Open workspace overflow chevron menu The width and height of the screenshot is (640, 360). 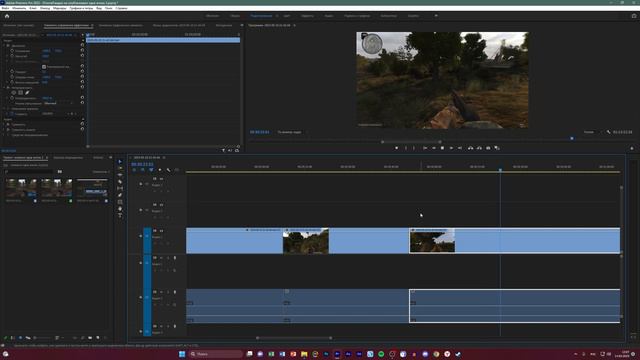point(436,16)
